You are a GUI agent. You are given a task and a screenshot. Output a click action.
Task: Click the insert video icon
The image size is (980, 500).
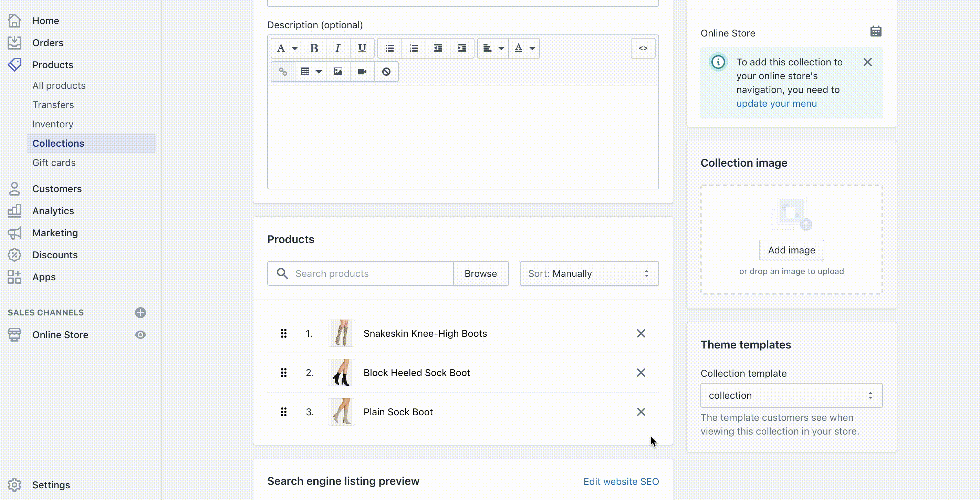(x=362, y=72)
